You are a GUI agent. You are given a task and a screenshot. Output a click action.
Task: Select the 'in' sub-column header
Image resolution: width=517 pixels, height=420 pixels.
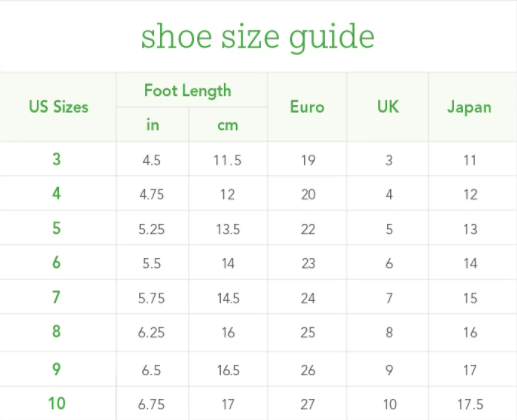click(x=153, y=125)
